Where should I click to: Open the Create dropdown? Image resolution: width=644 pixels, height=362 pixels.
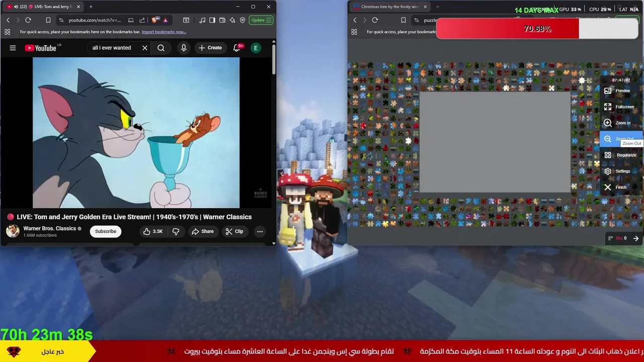click(210, 48)
